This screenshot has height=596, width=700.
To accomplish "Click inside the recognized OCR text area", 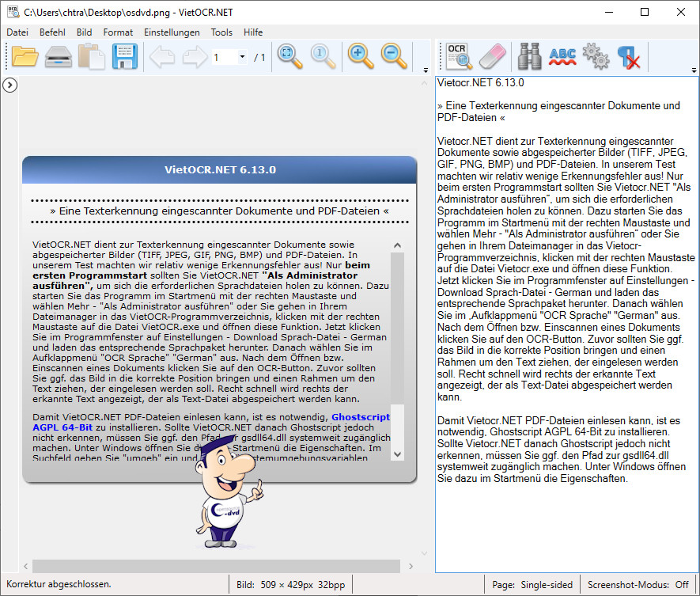I will coord(566,522).
